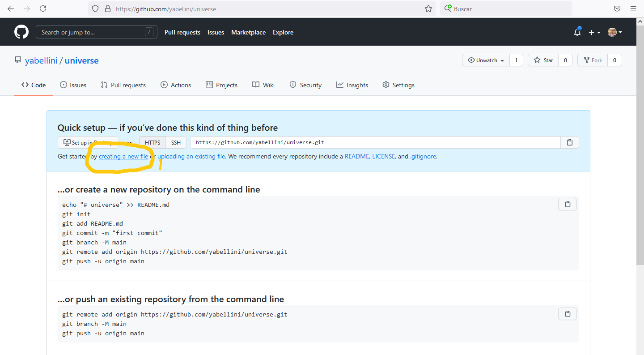The image size is (644, 355).
Task: Switch to SSH clone URL
Action: (x=176, y=142)
